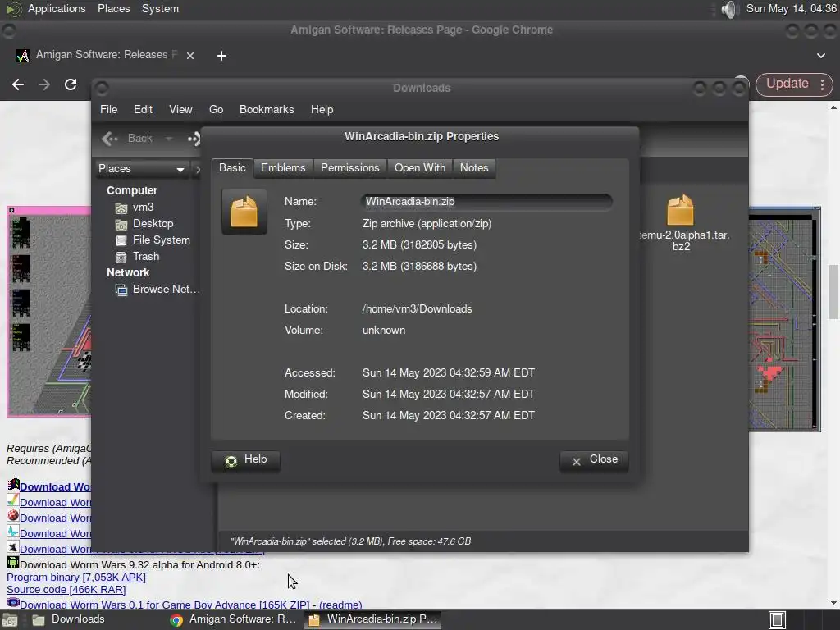The height and width of the screenshot is (630, 840).
Task: Open a new Chrome tab
Action: [x=221, y=56]
